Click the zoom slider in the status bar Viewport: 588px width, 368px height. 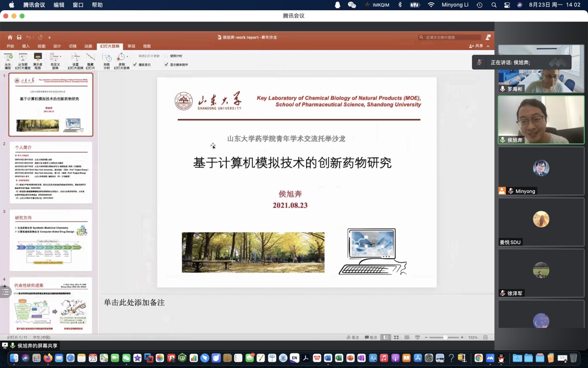click(x=445, y=337)
